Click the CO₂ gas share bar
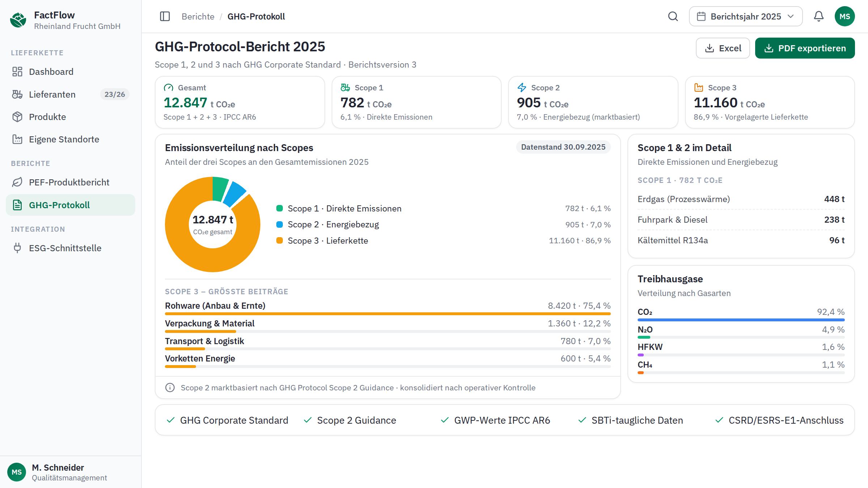Viewport: 868px width, 488px height. pyautogui.click(x=741, y=320)
